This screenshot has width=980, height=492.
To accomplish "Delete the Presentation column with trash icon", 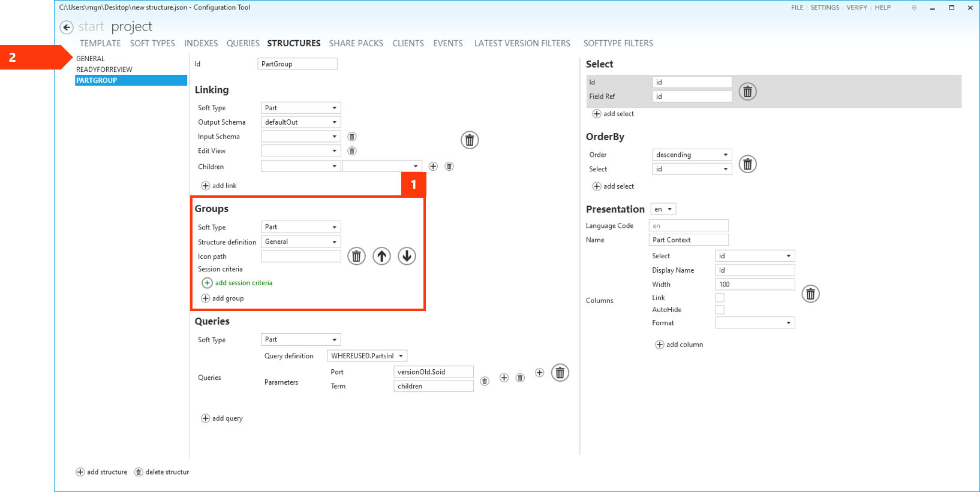I will click(810, 294).
